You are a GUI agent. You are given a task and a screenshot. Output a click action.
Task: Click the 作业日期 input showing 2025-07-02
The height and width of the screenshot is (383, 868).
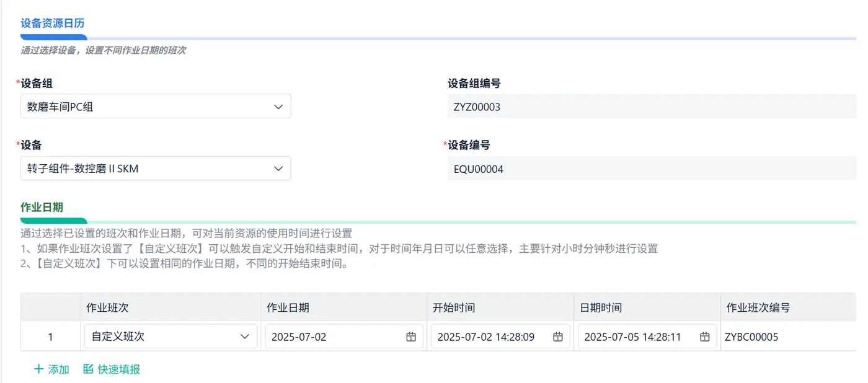[344, 337]
